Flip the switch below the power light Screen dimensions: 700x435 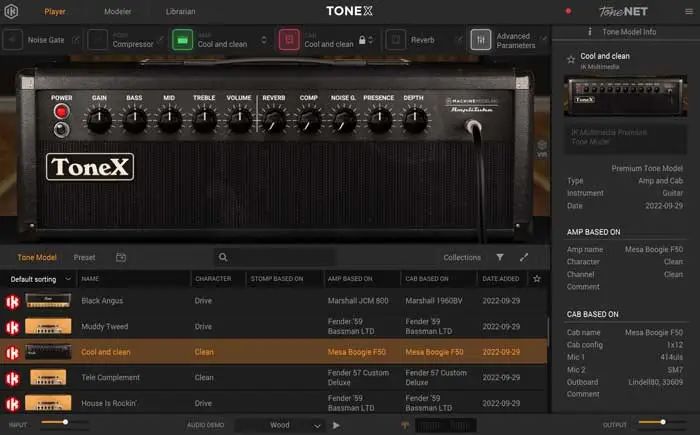62,130
